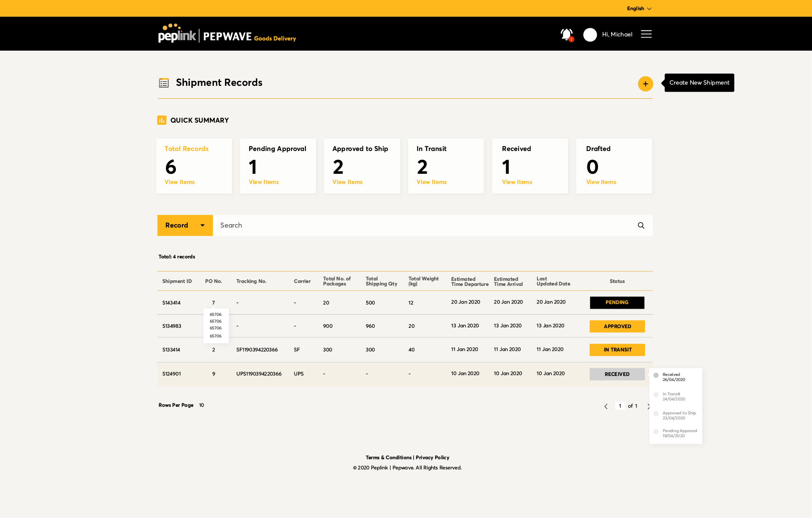Screen dimensions: 812x518
Task: Select Pending Approval status timeline dot
Action: point(656,432)
